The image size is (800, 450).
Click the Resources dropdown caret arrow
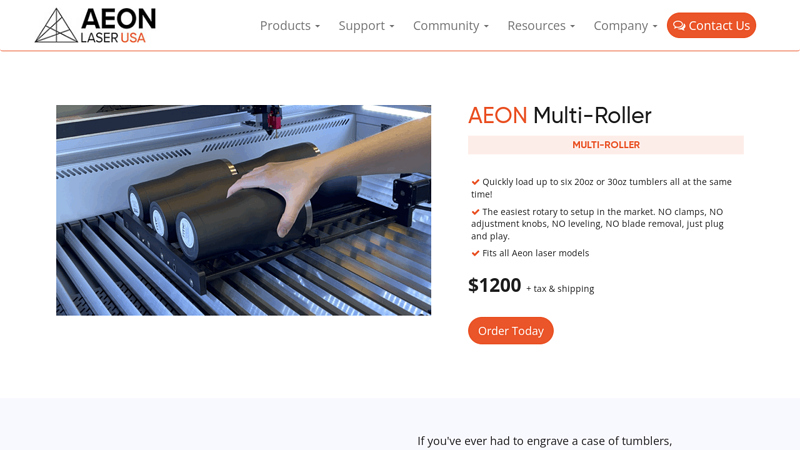pos(572,26)
